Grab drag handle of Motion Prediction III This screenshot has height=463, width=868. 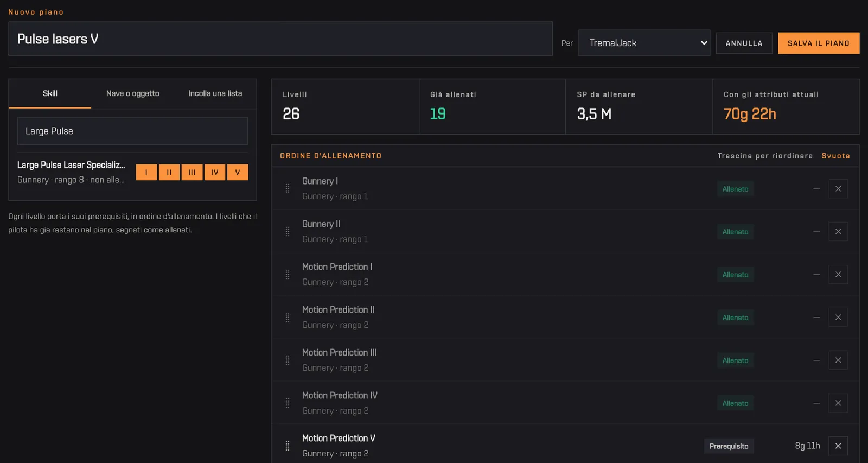click(288, 360)
